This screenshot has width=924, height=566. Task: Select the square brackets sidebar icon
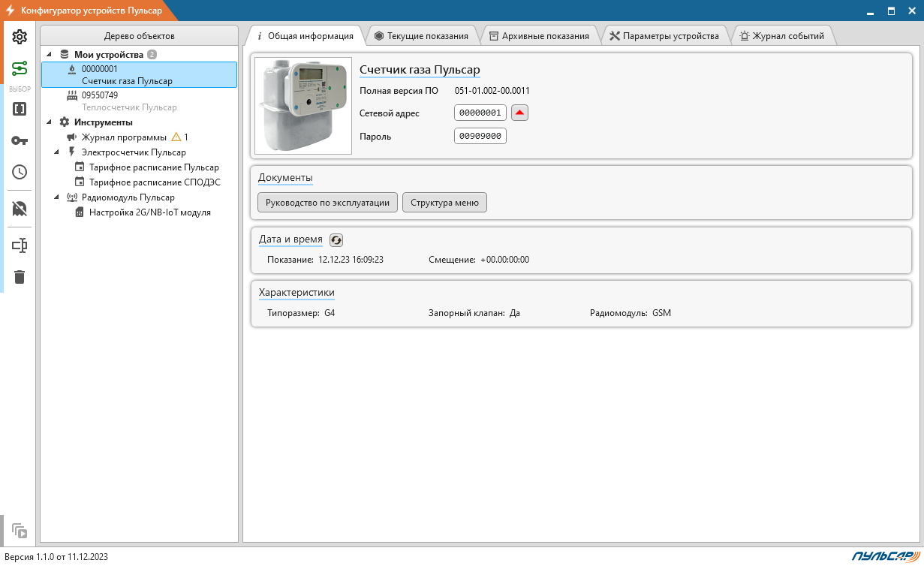20,109
